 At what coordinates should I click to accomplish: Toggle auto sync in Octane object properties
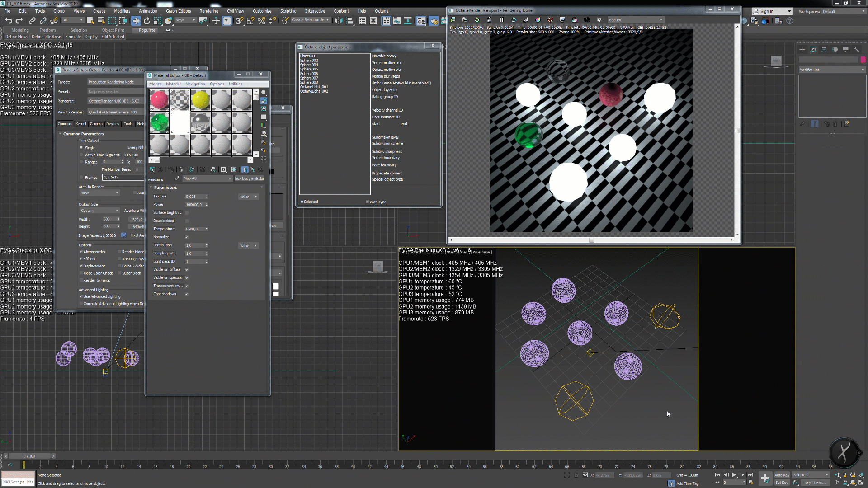(x=368, y=202)
